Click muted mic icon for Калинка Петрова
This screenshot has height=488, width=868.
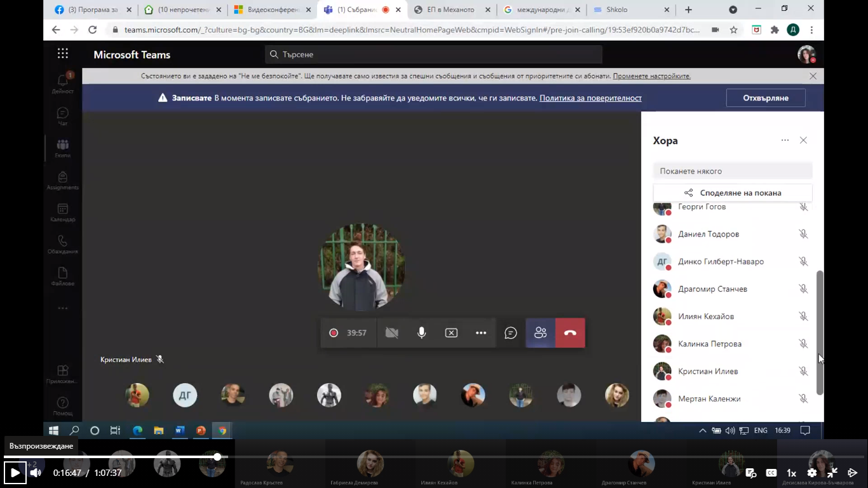tap(803, 344)
